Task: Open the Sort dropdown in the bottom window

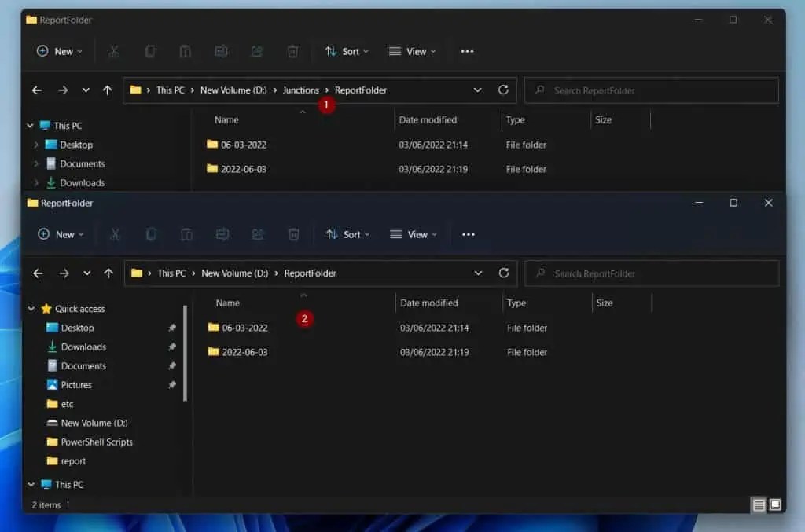Action: pos(347,234)
